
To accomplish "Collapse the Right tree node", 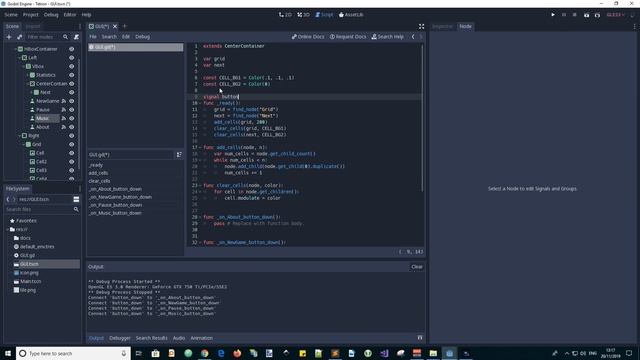I will [x=20, y=136].
